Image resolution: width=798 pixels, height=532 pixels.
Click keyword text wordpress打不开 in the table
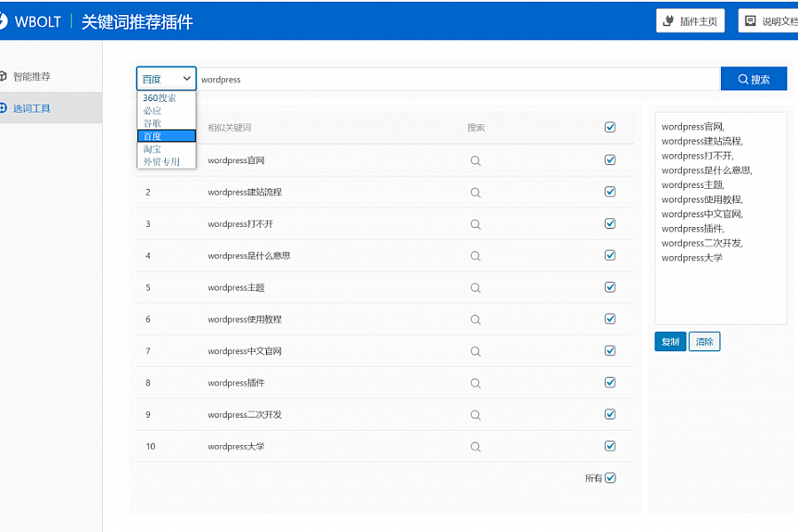240,224
